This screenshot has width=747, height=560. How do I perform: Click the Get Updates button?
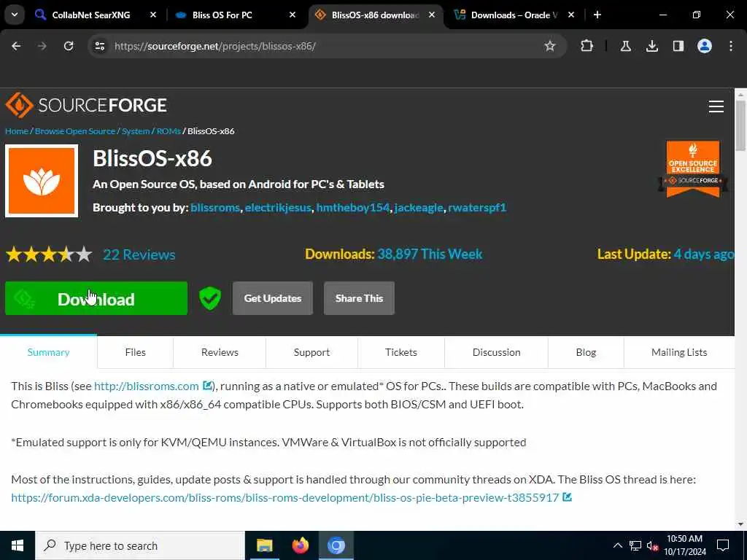click(x=273, y=298)
